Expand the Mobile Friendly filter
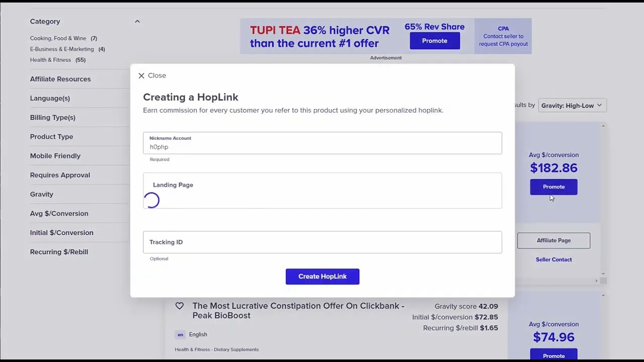Viewport: 644px width, 362px height. 55,156
